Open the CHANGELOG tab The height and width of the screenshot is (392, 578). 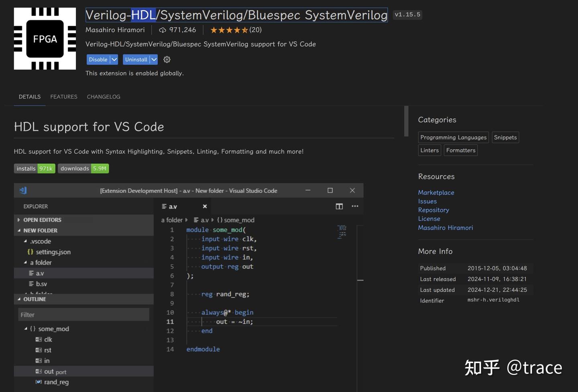[103, 96]
